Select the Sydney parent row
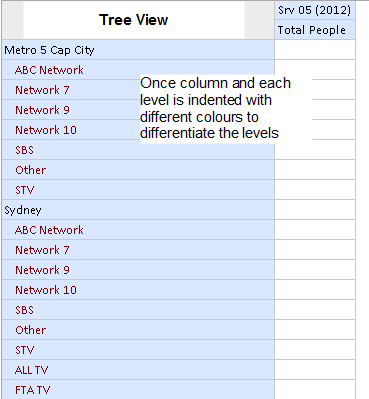Screen dimensions: 369x399 click(138, 210)
